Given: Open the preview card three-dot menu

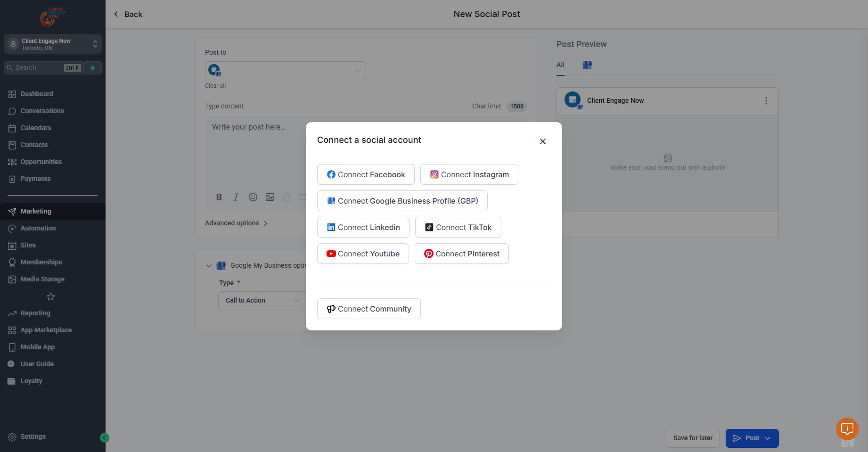Looking at the screenshot, I should pyautogui.click(x=766, y=101).
